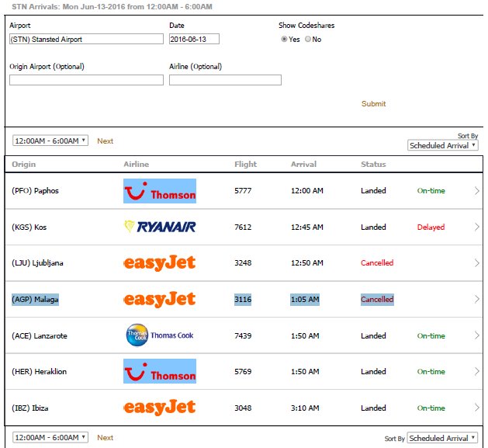
Task: Click highlighted flight number 3116
Action: pos(243,300)
